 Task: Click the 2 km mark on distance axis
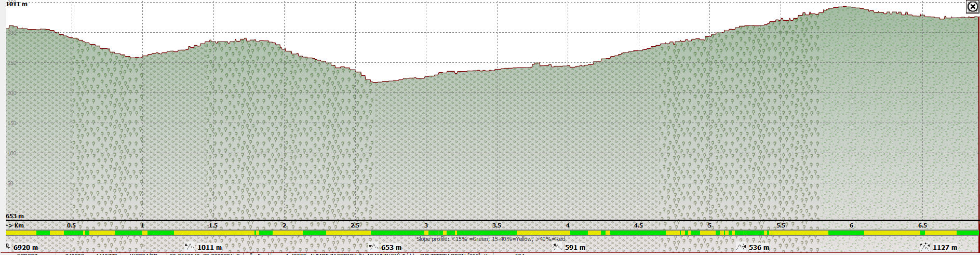284,225
